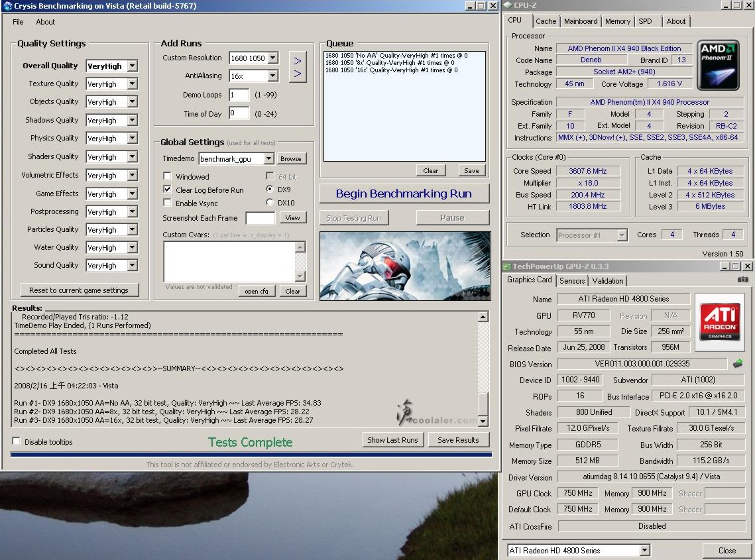Click the BIOS version save chip icon
The height and width of the screenshot is (560, 755).
[738, 364]
